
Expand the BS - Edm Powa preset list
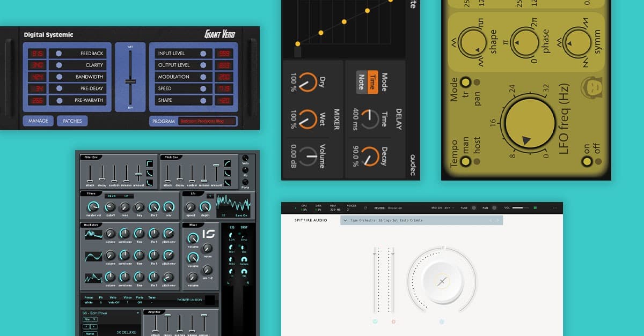[x=137, y=312]
